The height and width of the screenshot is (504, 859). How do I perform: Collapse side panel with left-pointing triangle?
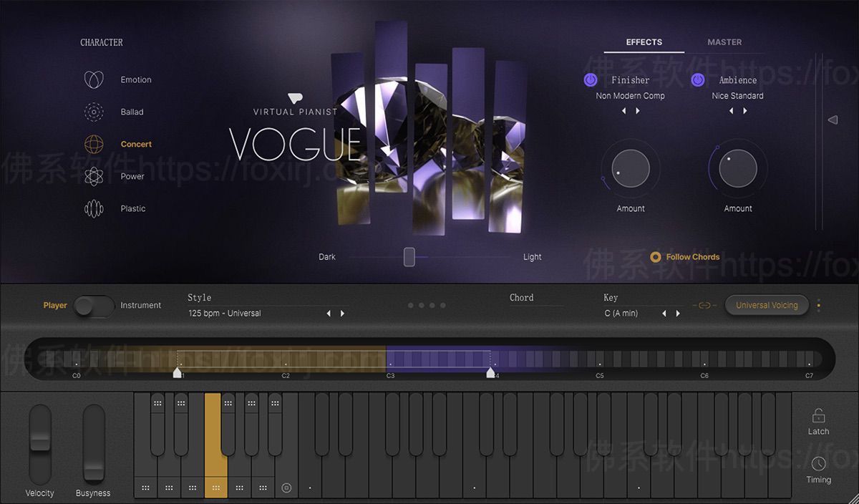tap(833, 120)
